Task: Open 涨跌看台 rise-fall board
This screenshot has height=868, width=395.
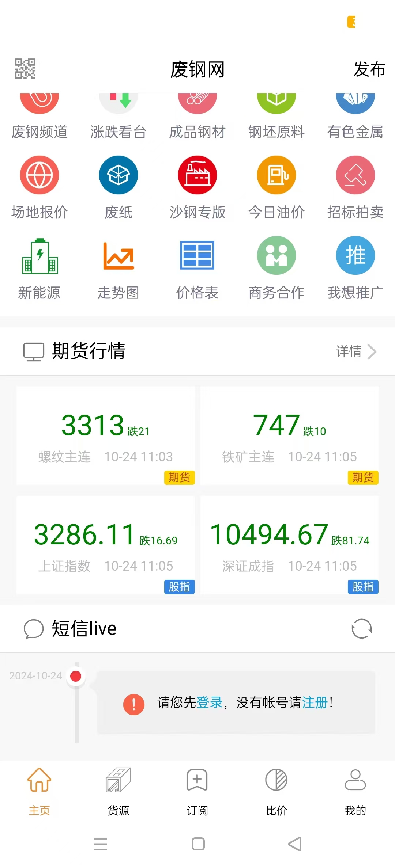Action: [118, 117]
